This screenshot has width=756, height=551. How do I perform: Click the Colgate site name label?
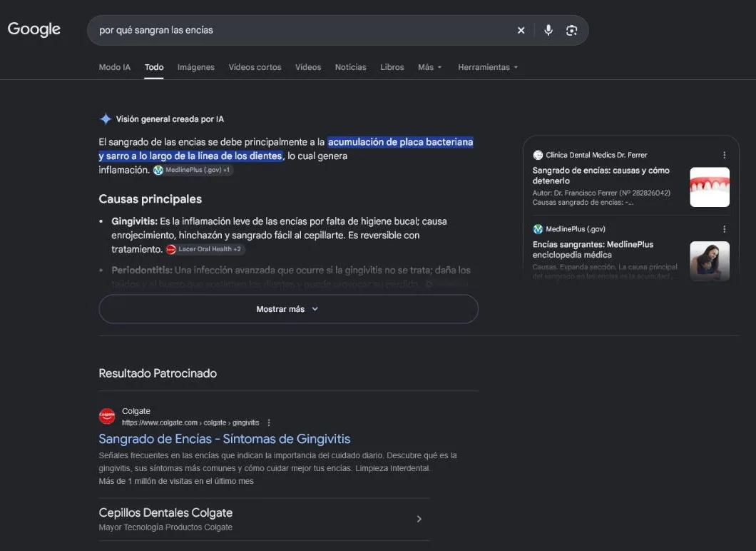click(x=136, y=411)
